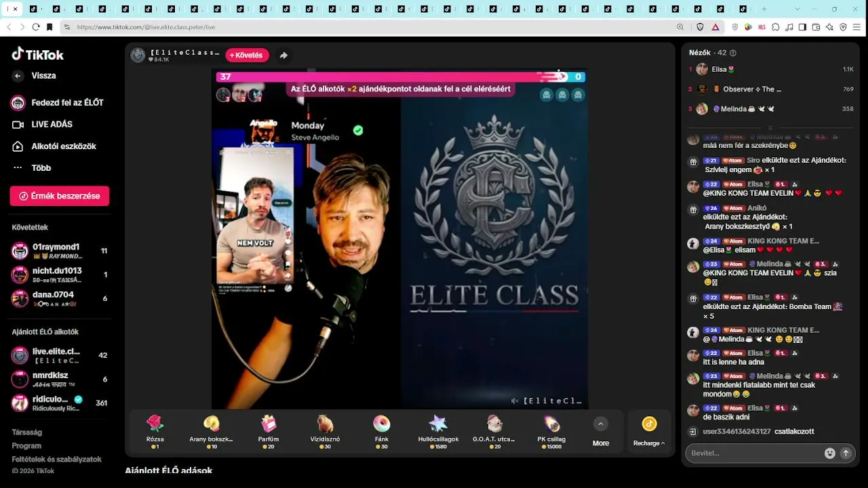Click the Érmék beszerzése button
The height and width of the screenshot is (488, 868).
point(60,196)
